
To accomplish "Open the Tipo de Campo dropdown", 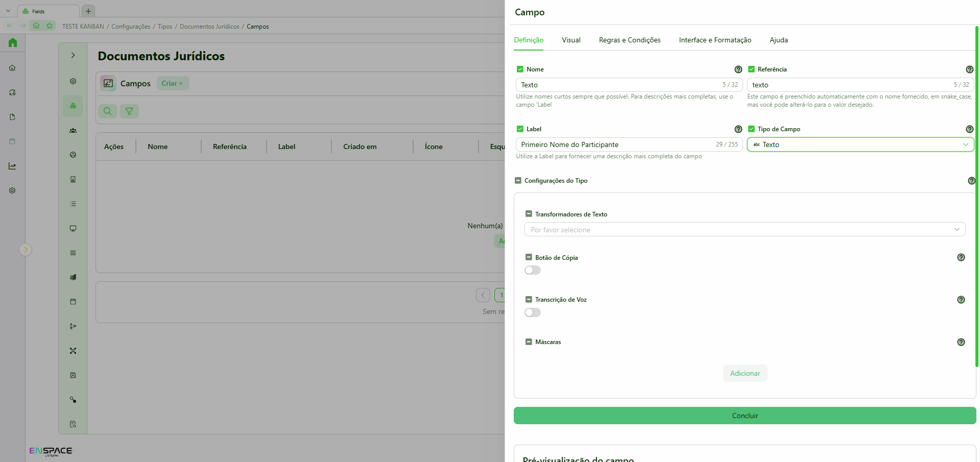I will (860, 144).
